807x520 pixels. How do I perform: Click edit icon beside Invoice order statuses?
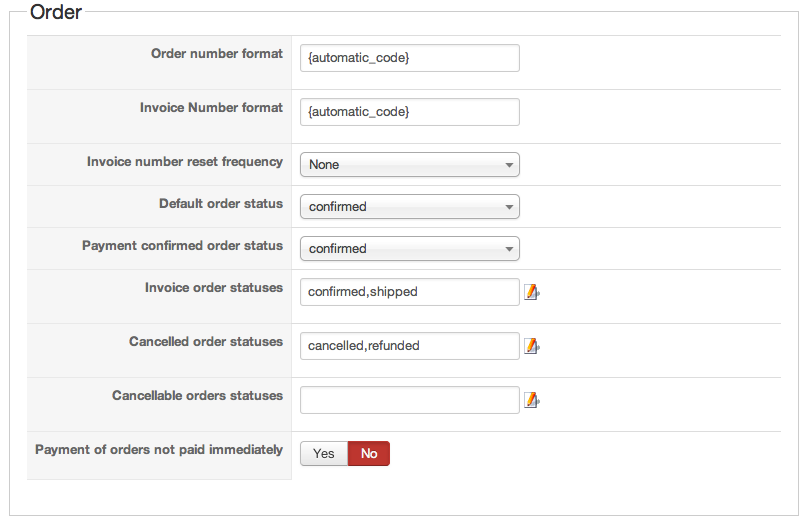pyautogui.click(x=532, y=292)
